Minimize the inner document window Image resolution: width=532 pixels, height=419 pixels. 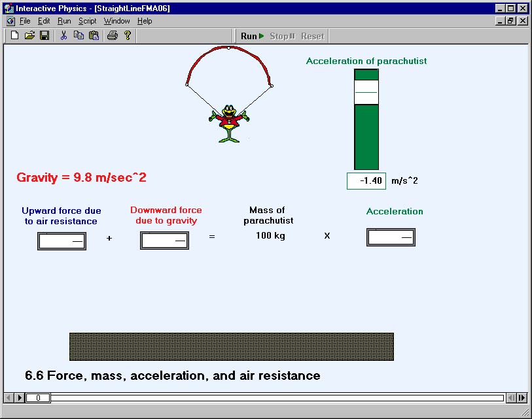click(x=500, y=21)
